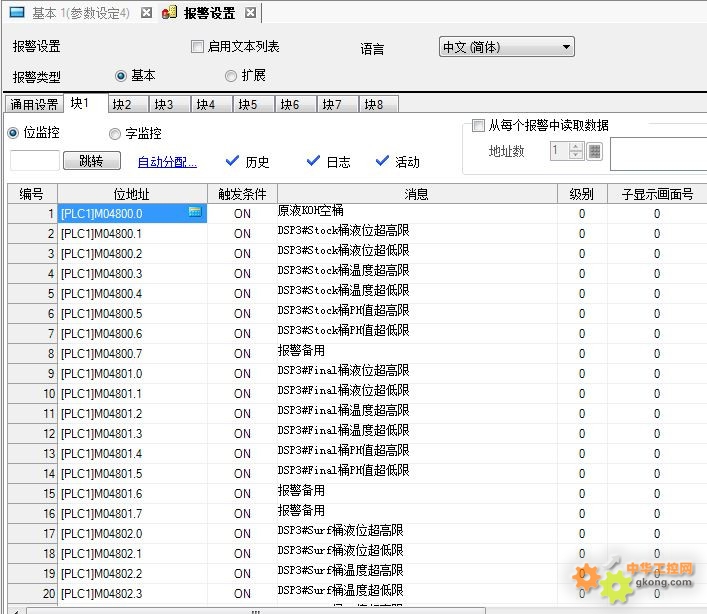The width and height of the screenshot is (707, 614).
Task: Select the 位监控 radio button
Action: [13, 133]
